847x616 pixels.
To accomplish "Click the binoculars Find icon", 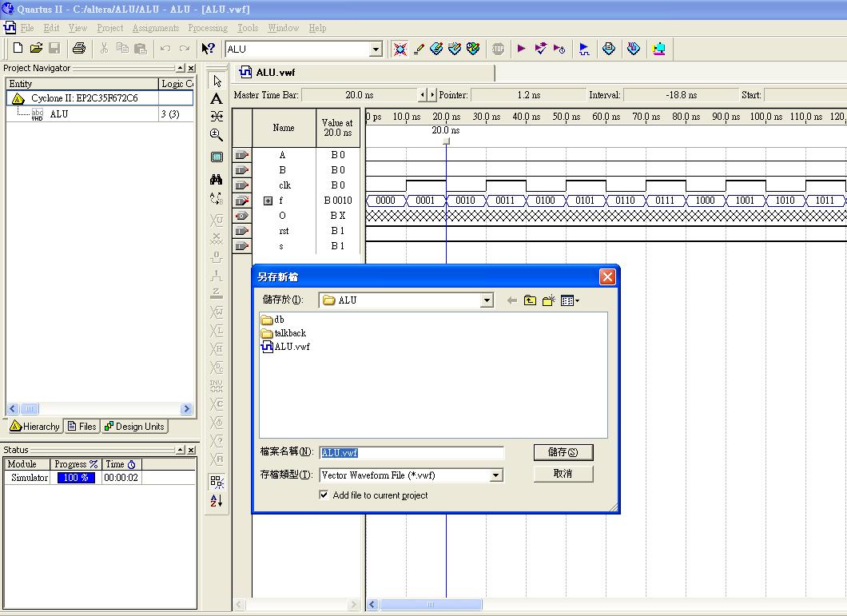I will pos(217,180).
